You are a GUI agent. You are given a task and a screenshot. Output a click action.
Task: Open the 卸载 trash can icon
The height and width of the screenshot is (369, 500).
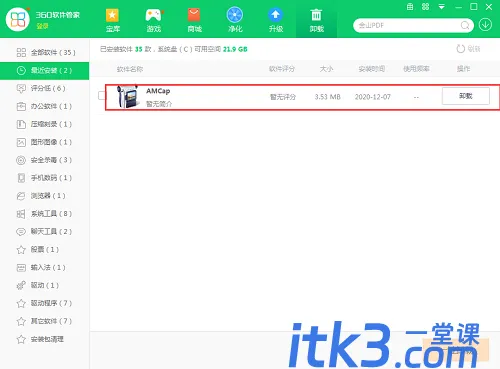pos(316,15)
